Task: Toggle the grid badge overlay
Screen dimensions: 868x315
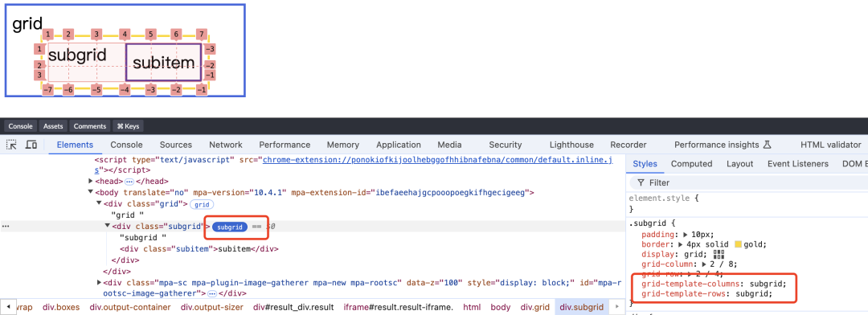Action: 202,204
